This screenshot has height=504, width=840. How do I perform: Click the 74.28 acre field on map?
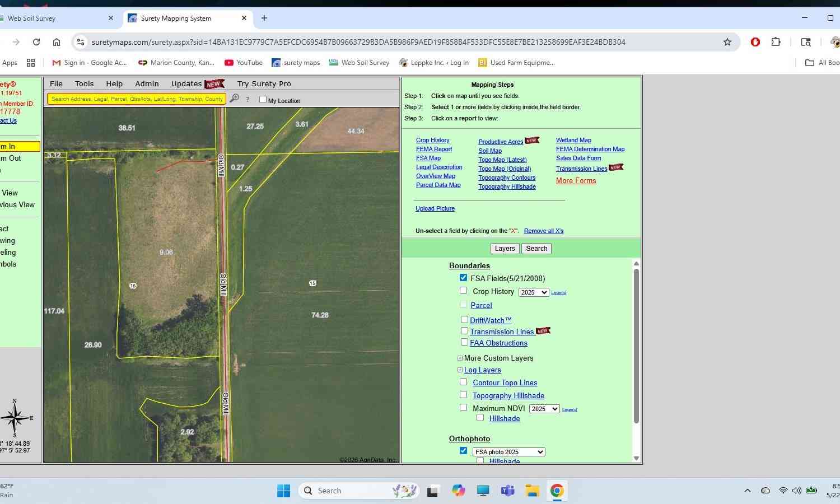pos(320,315)
